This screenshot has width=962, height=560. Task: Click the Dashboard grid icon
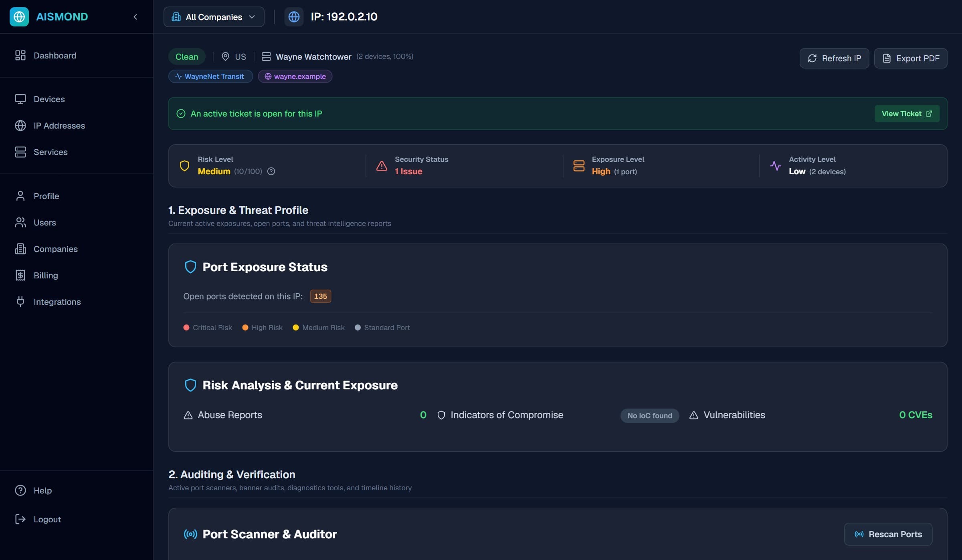pyautogui.click(x=20, y=55)
